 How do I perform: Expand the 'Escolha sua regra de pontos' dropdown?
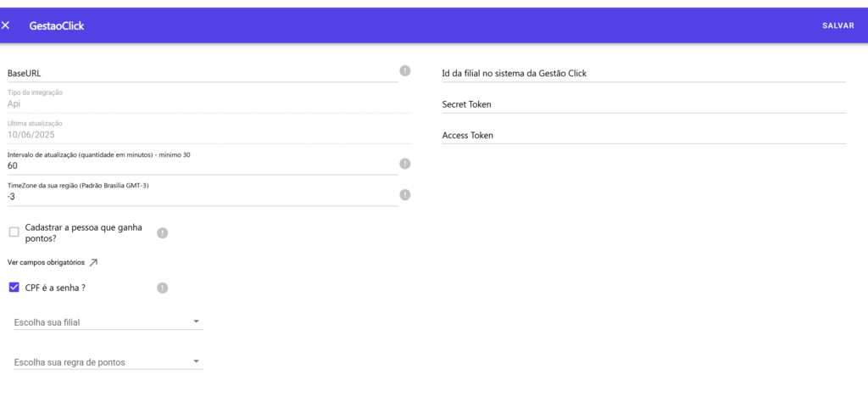coord(108,362)
